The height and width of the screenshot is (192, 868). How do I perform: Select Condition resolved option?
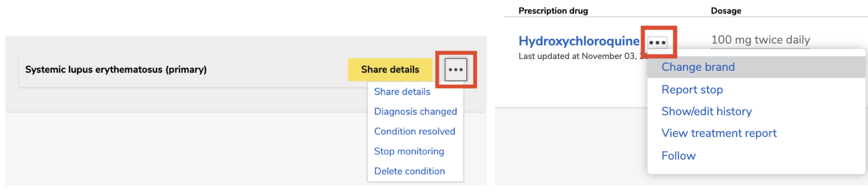pos(414,131)
